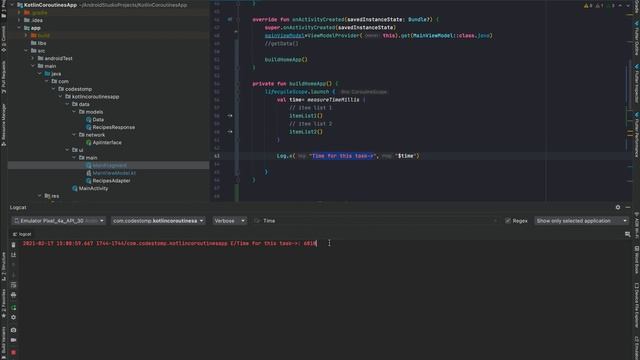The image size is (640, 360).
Task: Open the Verbose log level dropdown
Action: coord(229,221)
